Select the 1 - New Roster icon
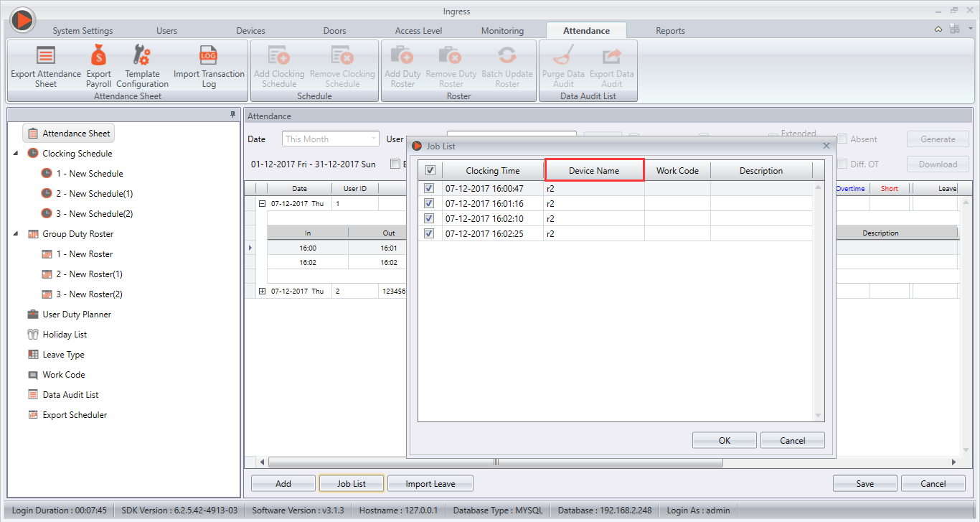This screenshot has width=980, height=522. point(47,254)
